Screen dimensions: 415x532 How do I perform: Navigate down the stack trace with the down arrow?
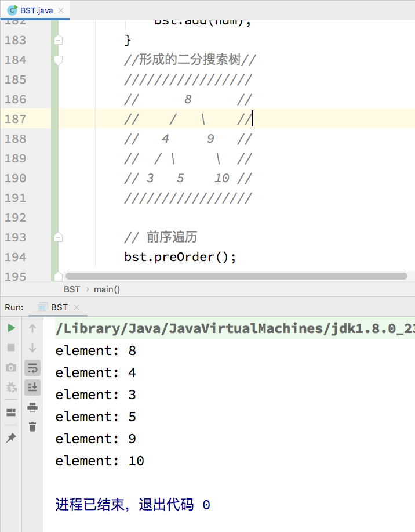tap(32, 348)
